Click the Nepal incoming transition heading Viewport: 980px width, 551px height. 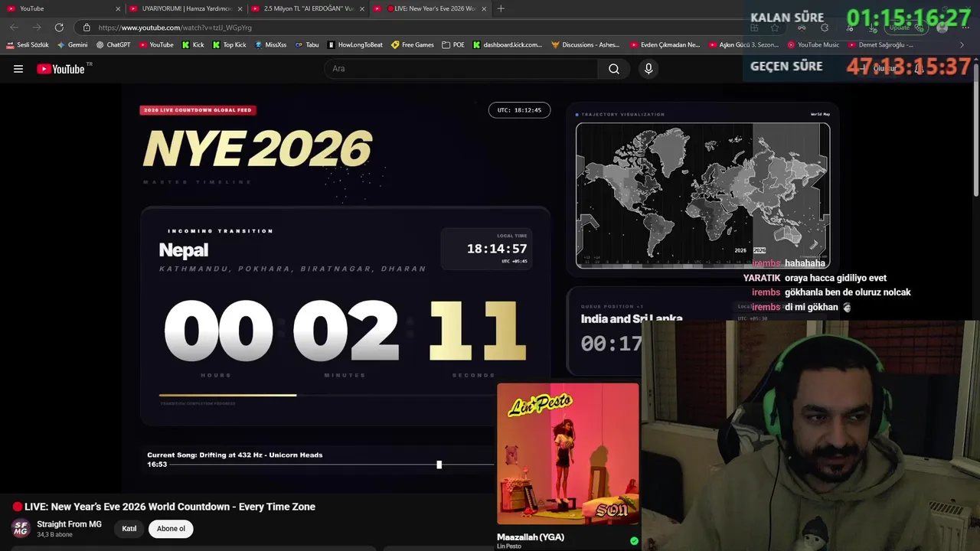tap(183, 250)
